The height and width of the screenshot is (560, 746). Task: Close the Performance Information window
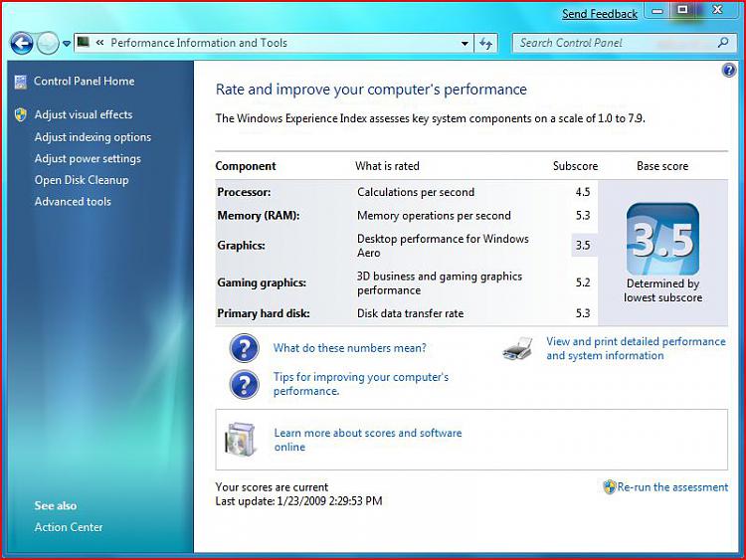(x=717, y=10)
